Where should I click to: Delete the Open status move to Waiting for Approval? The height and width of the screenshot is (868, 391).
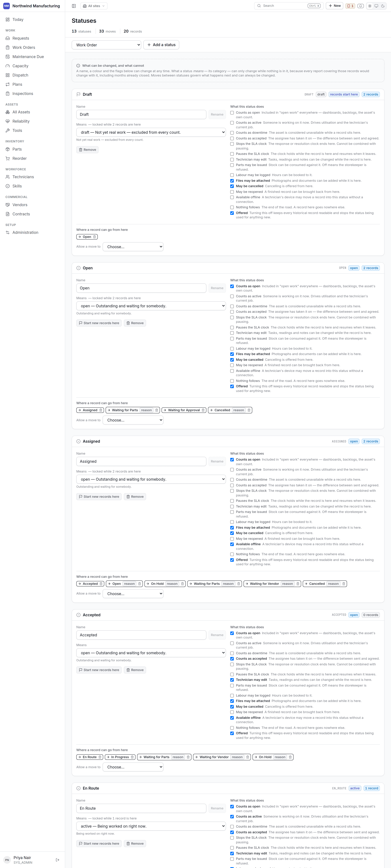pyautogui.click(x=203, y=410)
